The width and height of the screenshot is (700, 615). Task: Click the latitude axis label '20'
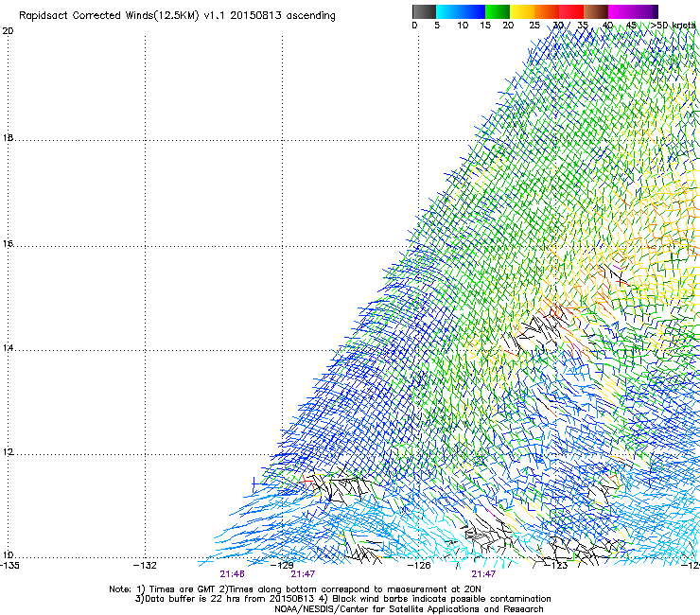[x=8, y=31]
